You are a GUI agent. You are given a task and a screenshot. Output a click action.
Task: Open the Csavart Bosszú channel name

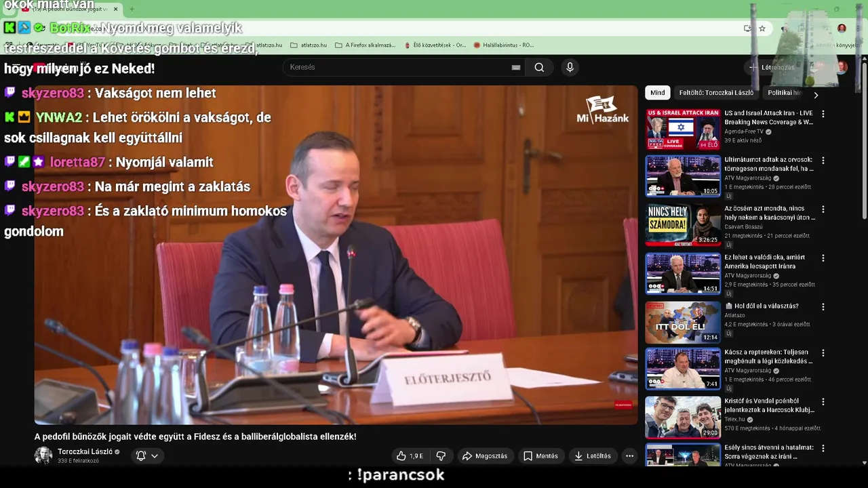743,227
